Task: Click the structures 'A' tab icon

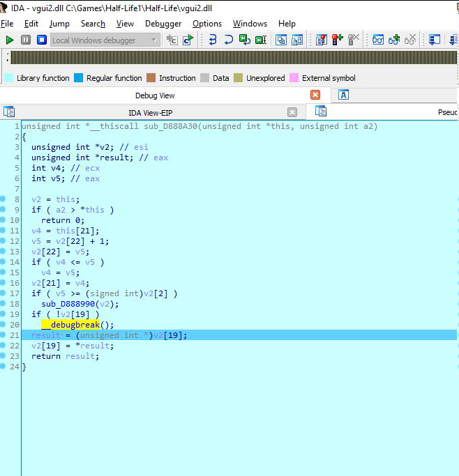Action: (x=344, y=95)
